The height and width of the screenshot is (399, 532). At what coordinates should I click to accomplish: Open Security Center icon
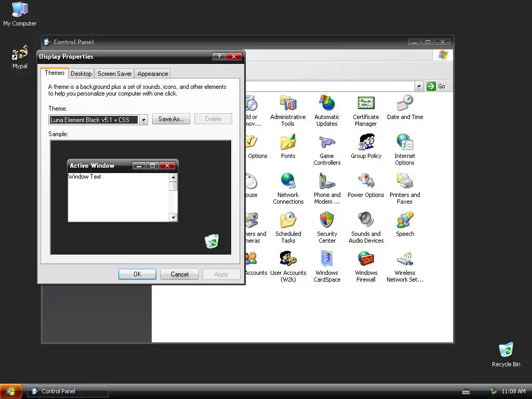tap(327, 228)
